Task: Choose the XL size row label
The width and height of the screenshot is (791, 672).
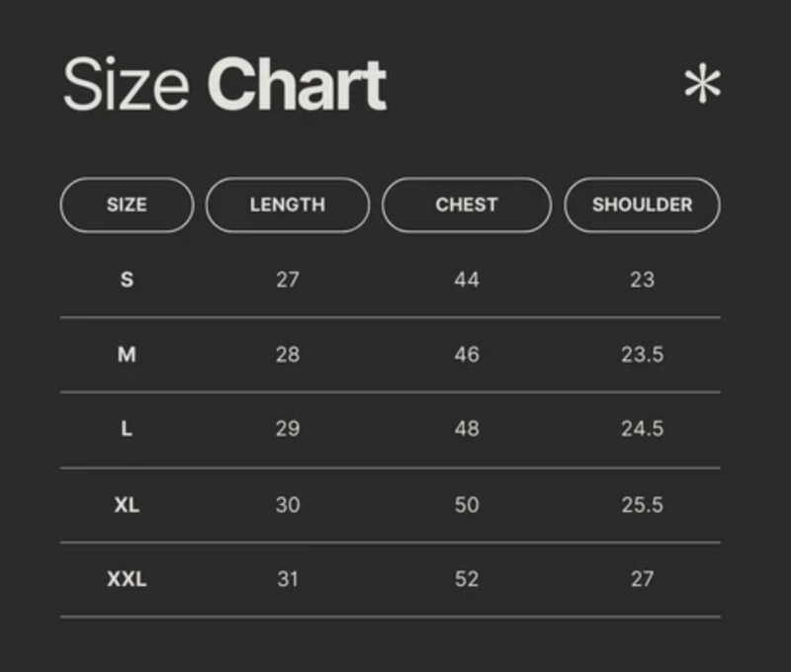Action: [x=127, y=505]
